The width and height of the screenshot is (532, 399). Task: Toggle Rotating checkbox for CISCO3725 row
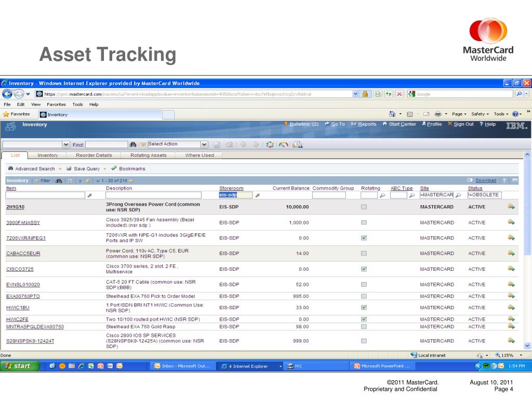click(x=364, y=269)
